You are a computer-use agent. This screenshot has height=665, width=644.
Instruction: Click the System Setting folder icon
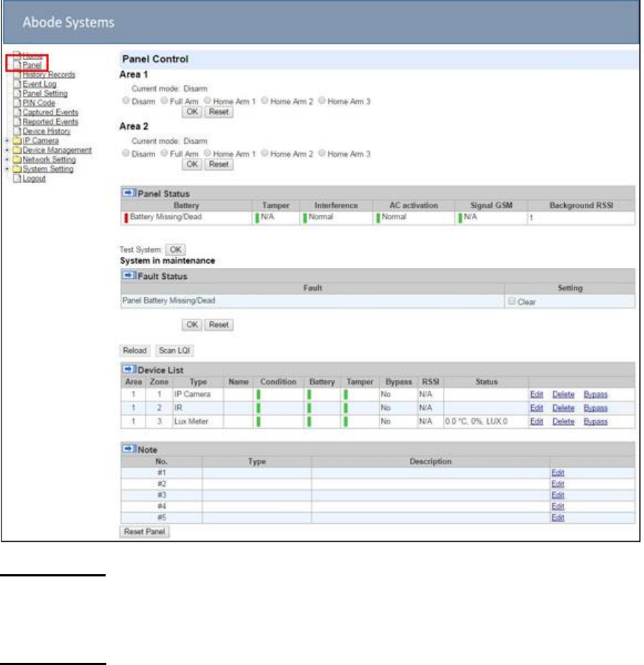click(x=17, y=169)
